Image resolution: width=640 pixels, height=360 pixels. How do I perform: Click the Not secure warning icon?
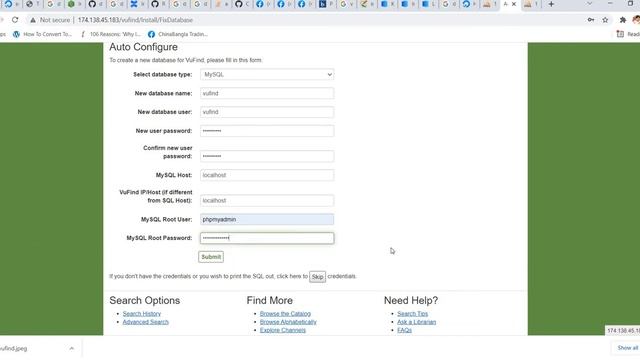[33, 20]
